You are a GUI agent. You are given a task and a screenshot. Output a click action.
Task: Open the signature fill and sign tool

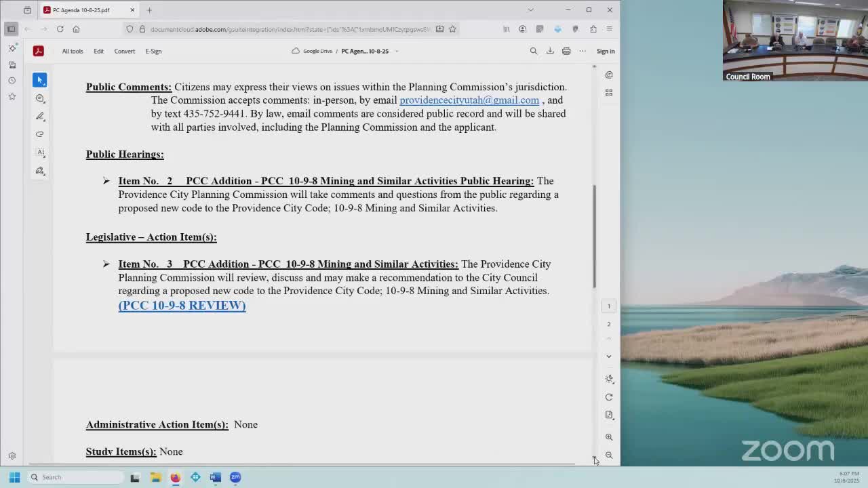point(40,171)
